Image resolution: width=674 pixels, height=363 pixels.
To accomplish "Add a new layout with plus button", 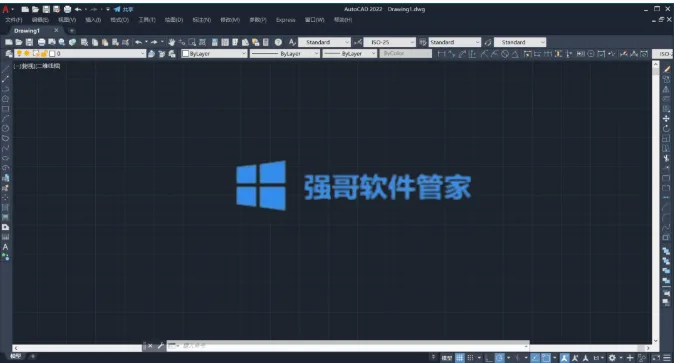I will click(33, 357).
